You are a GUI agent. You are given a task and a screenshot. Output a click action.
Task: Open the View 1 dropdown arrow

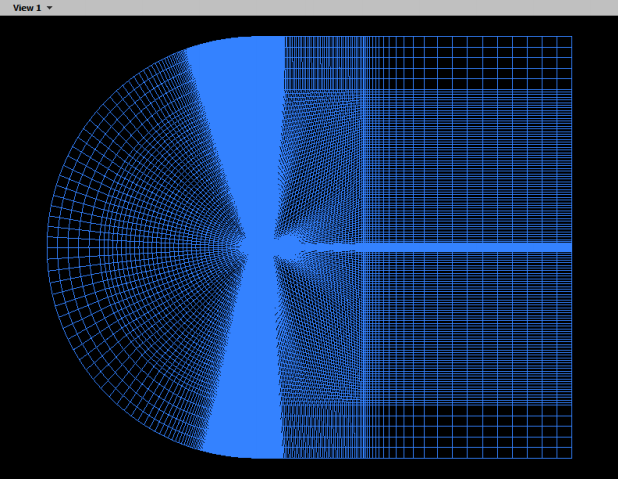point(50,8)
